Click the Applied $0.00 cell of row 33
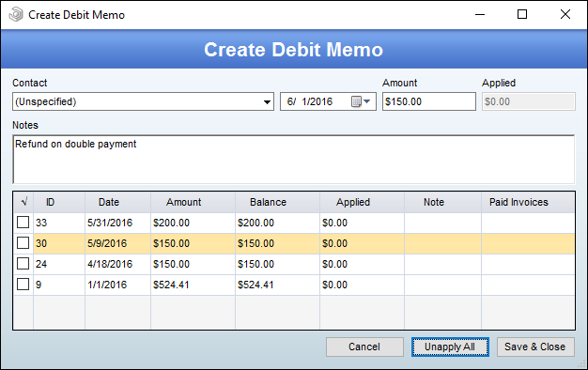This screenshot has width=588, height=370. tap(363, 224)
